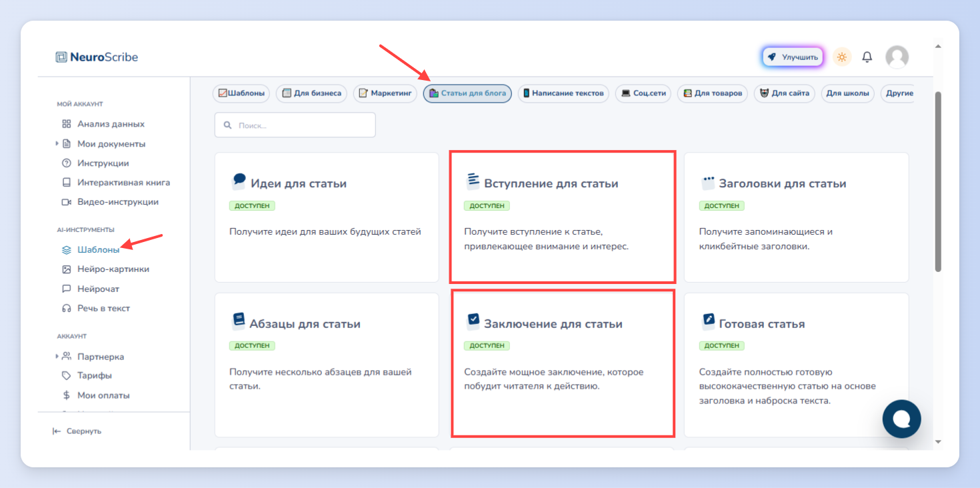
Task: Click the Интерактивная книга book icon
Action: click(67, 182)
